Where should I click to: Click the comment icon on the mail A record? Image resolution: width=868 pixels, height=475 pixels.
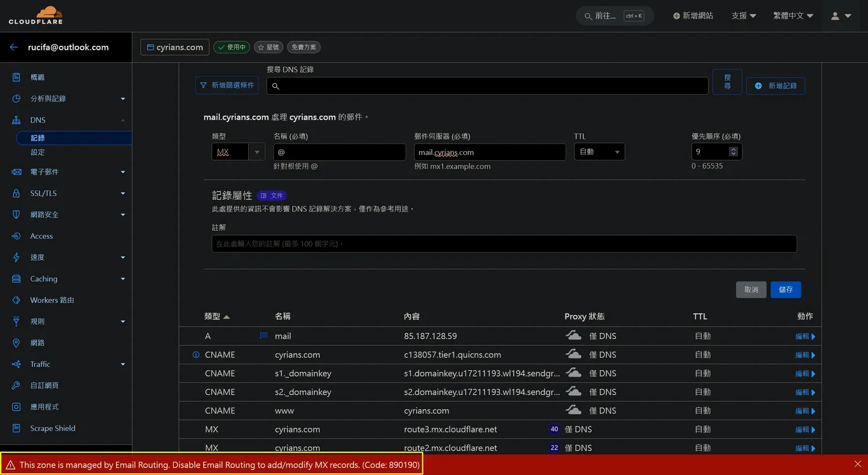[263, 336]
